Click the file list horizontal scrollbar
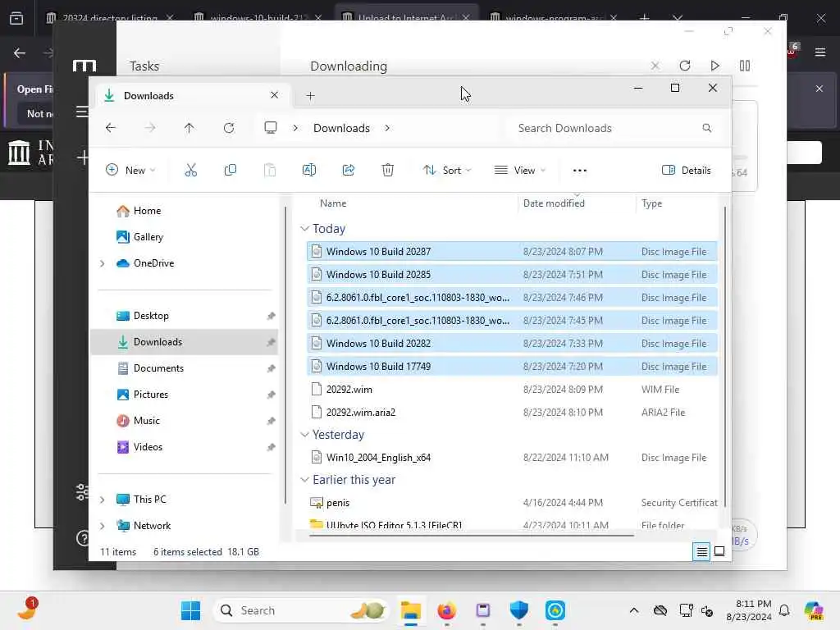The height and width of the screenshot is (630, 840). coord(472,534)
